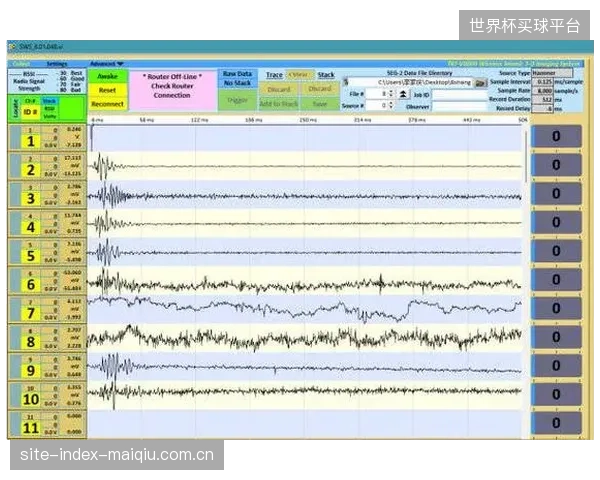Screen dimensions: 600x480
Task: Click the Discard button under Trace
Action: pyautogui.click(x=279, y=89)
